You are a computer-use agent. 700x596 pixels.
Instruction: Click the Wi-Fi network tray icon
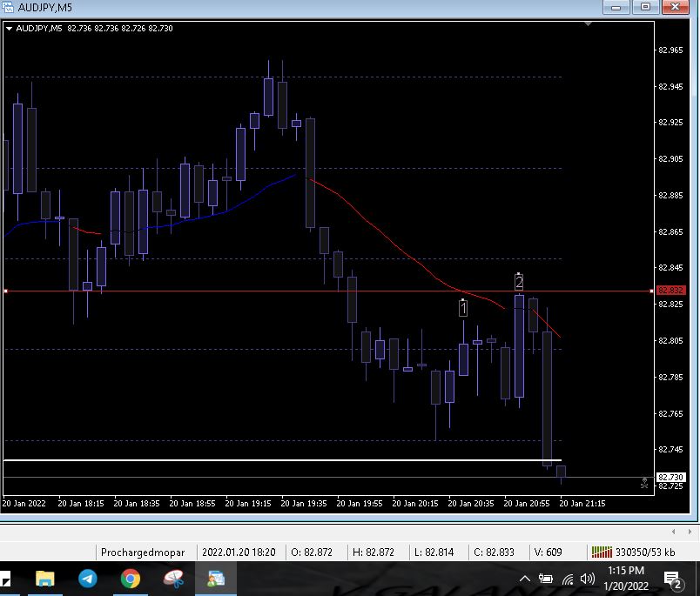point(568,579)
